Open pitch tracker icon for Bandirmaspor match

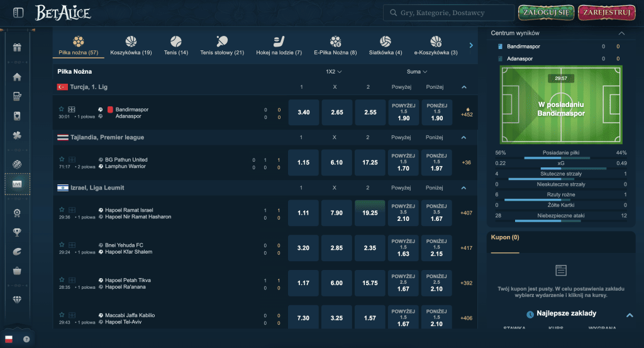point(72,109)
